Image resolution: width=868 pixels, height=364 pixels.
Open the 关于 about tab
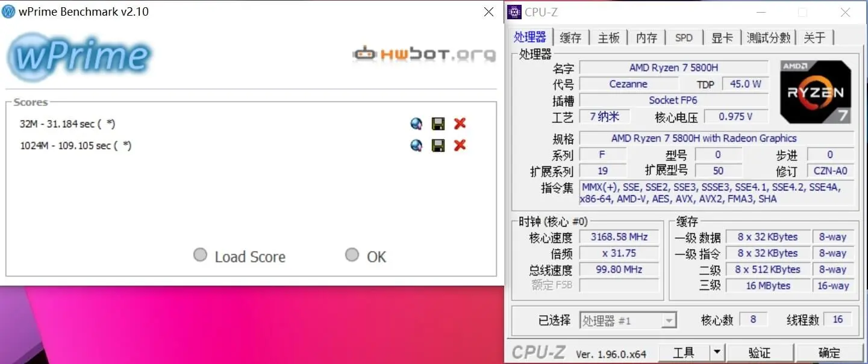click(x=814, y=37)
